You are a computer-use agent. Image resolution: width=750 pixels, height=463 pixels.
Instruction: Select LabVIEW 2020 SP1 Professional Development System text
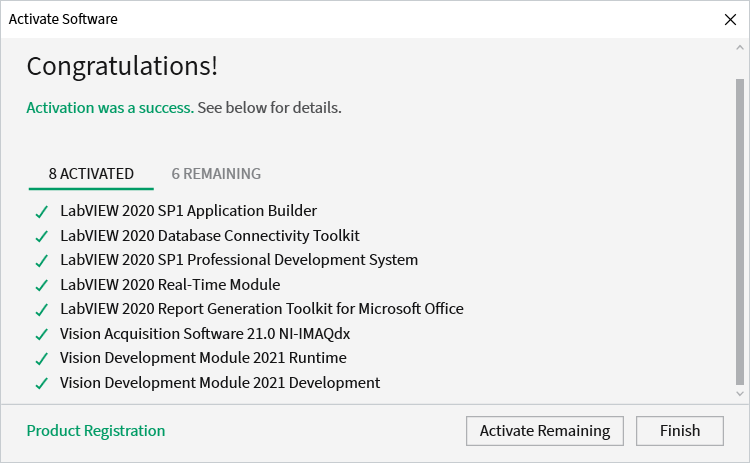tap(239, 260)
